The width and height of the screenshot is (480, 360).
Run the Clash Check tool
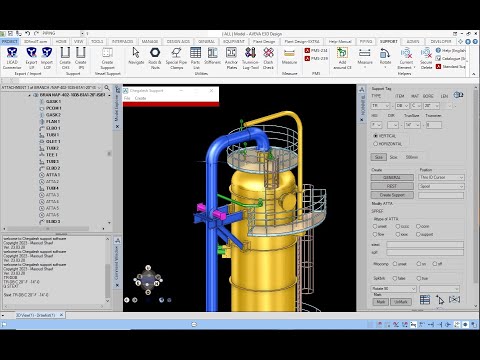[x=268, y=58]
